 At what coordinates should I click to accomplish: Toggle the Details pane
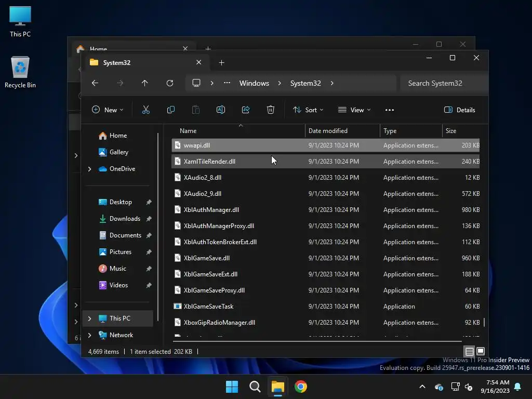(x=460, y=110)
